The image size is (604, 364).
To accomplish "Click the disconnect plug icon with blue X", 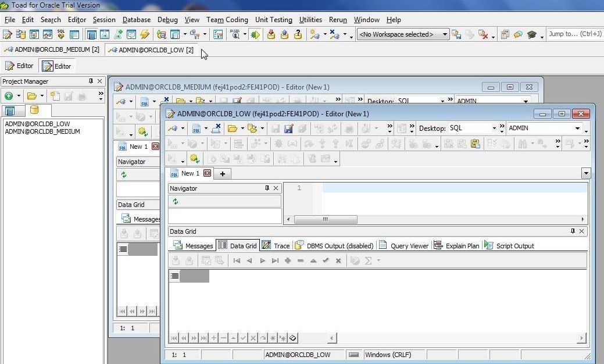I will pos(334,34).
